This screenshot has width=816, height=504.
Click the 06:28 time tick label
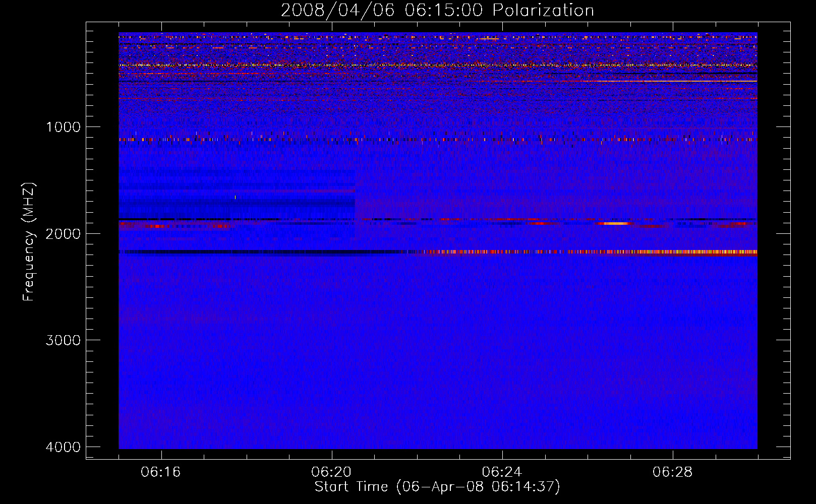pos(672,472)
